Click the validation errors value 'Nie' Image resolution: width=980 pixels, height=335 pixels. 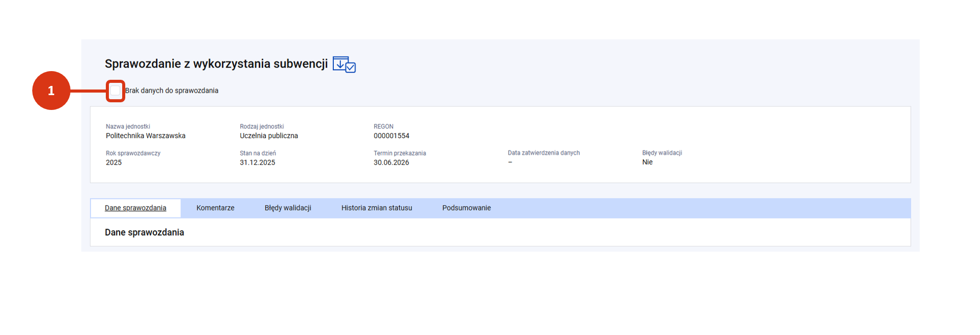pos(648,162)
